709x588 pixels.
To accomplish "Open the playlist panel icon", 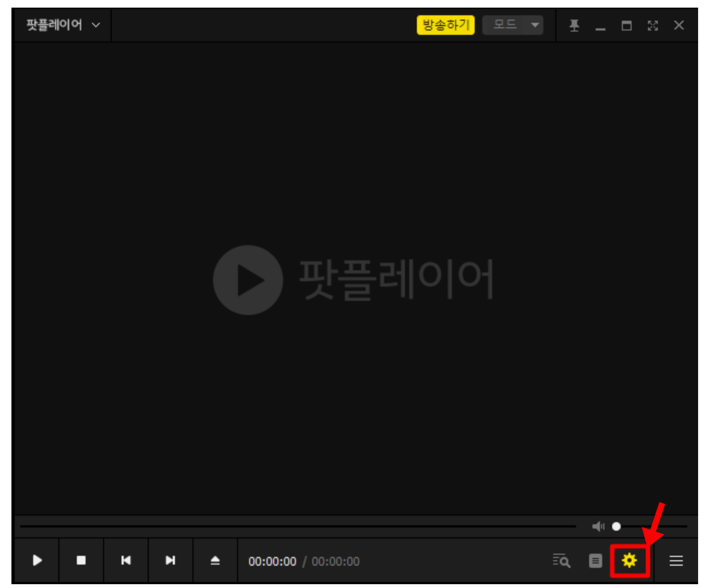I will (596, 560).
